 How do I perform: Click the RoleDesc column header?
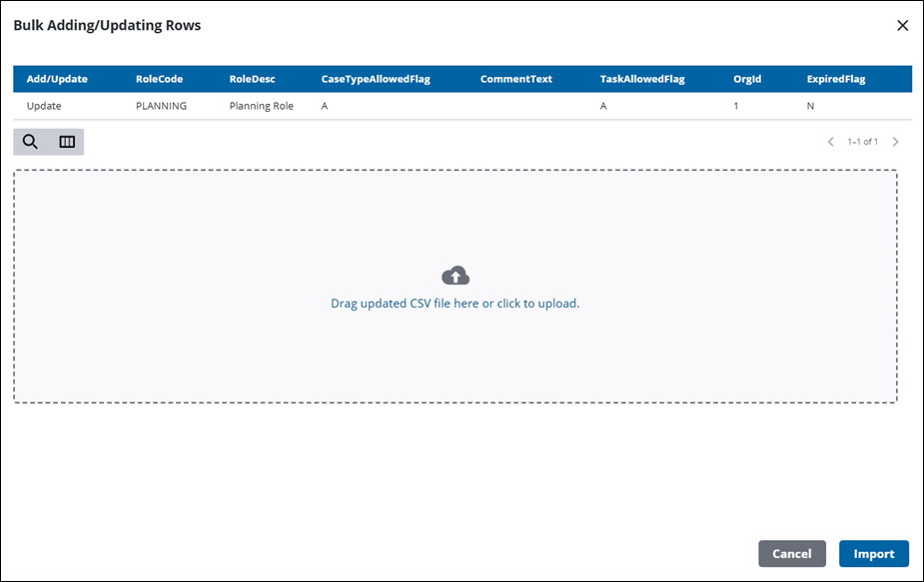pyautogui.click(x=252, y=79)
